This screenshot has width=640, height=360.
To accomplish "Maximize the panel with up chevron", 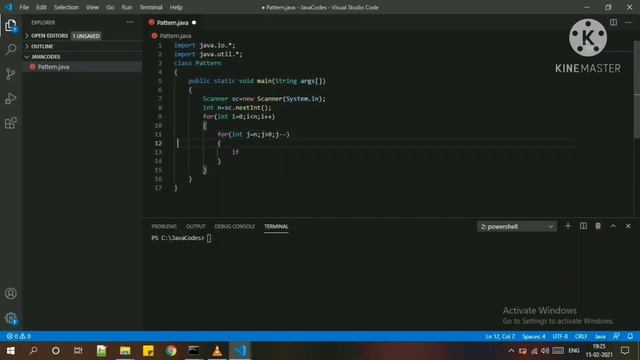I will [x=613, y=226].
